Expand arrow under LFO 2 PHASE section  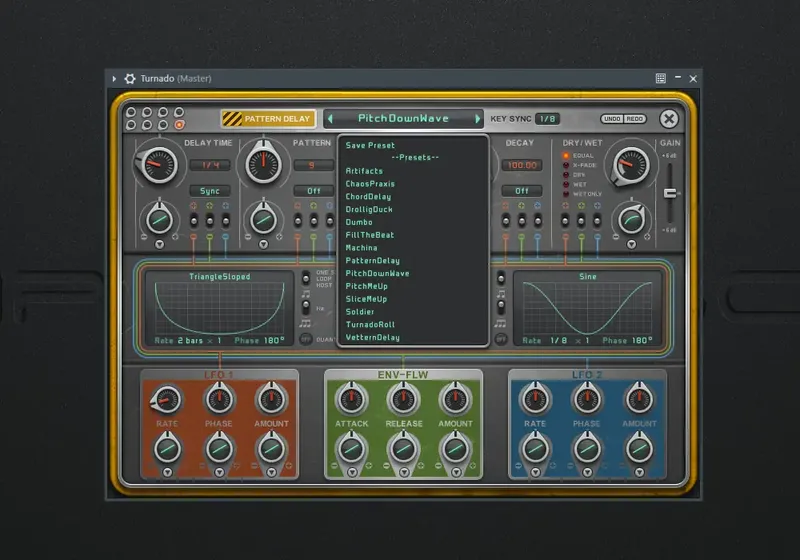[587, 473]
